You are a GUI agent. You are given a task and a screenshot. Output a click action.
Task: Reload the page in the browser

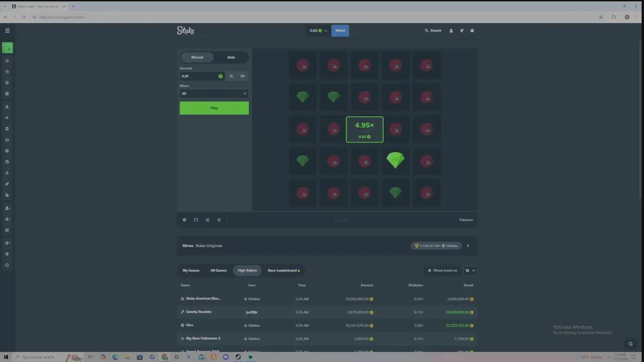pos(23,17)
